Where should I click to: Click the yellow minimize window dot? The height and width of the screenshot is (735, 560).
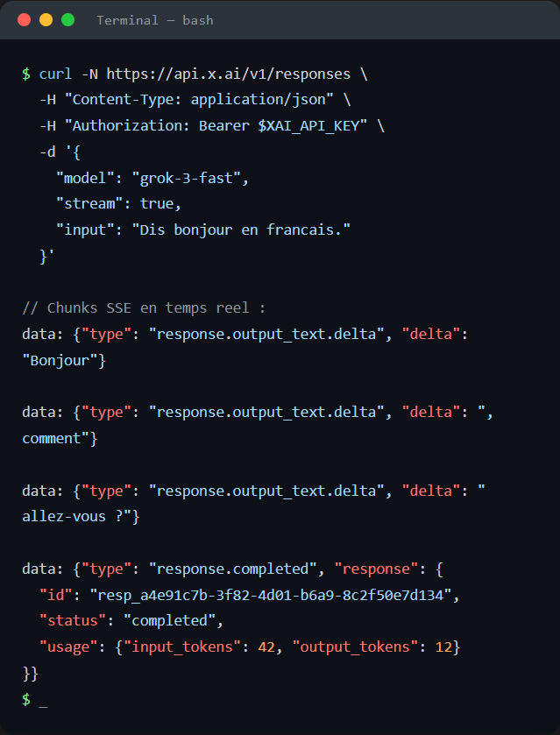(x=46, y=19)
